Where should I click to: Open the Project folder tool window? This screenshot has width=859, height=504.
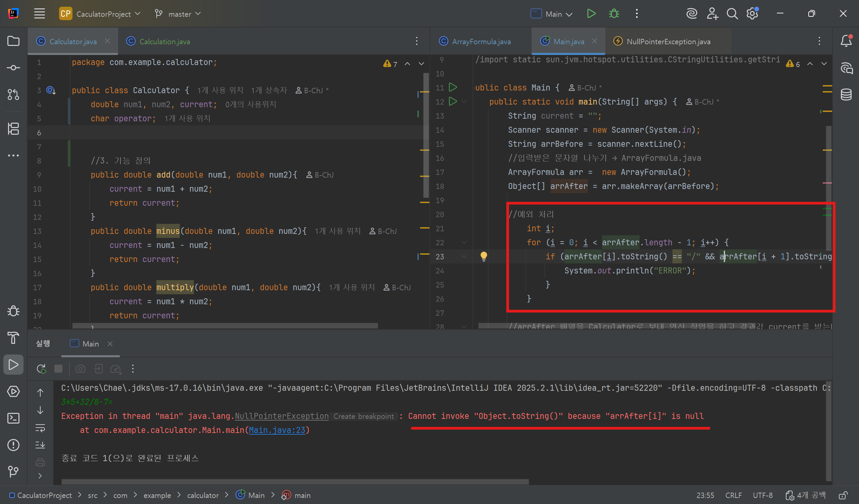tap(13, 41)
